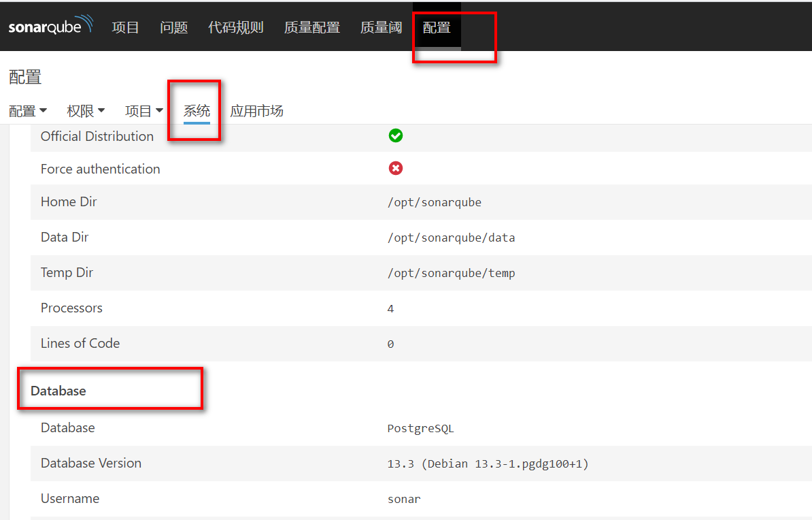This screenshot has width=812, height=520.
Task: Click the Username label
Action: 70,498
